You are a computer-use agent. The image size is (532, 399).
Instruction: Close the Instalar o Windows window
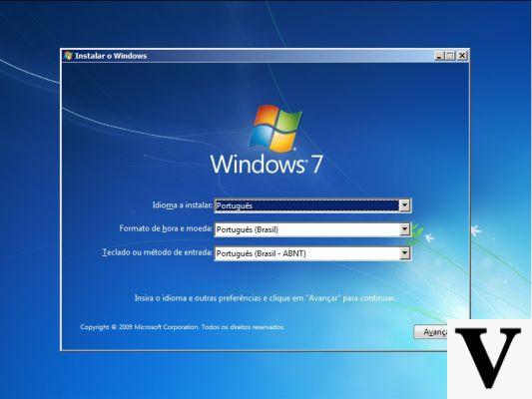(462, 56)
